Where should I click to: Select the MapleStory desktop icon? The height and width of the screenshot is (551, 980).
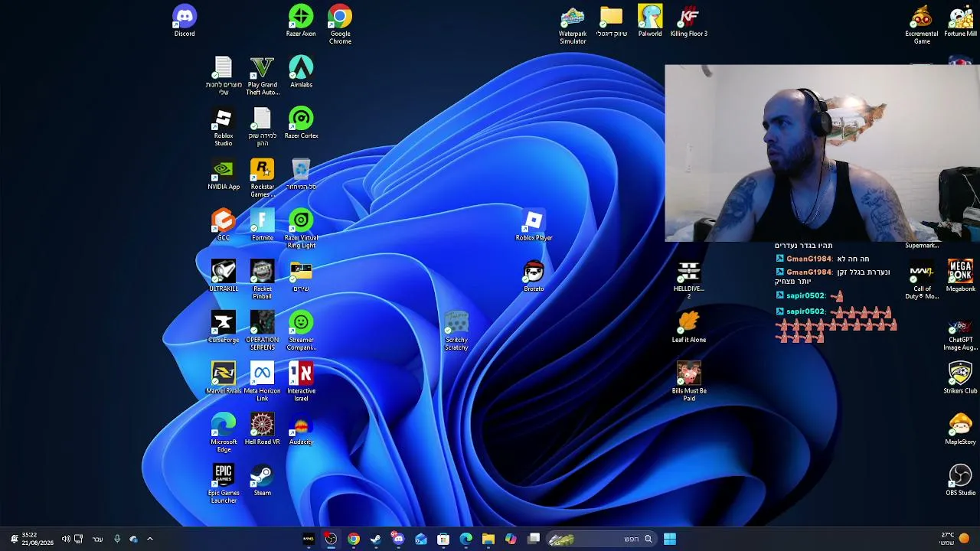961,430
